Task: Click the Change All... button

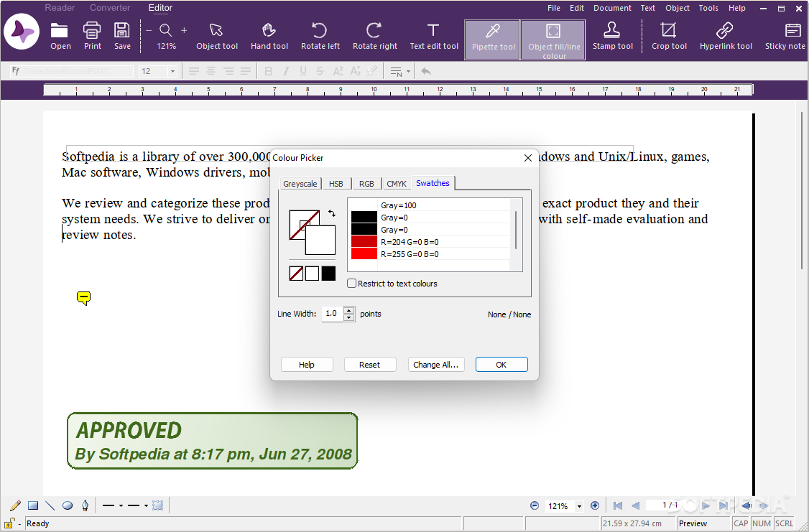Action: (436, 365)
